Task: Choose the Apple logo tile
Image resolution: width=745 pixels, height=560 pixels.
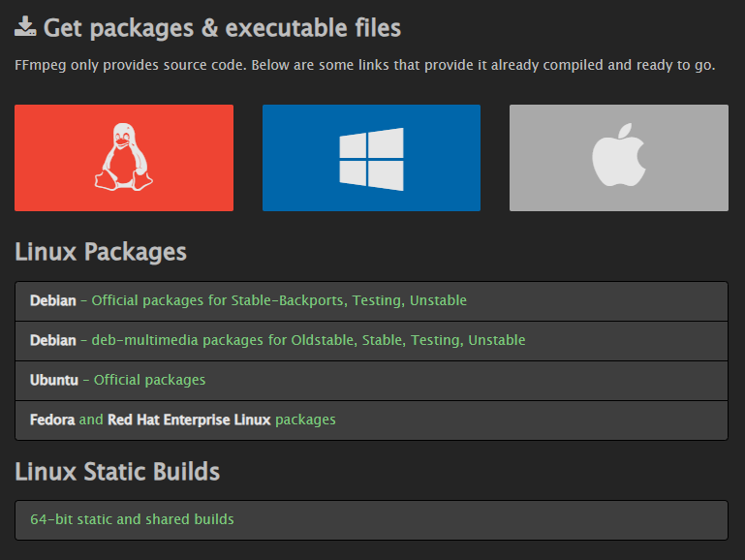Action: (x=618, y=156)
